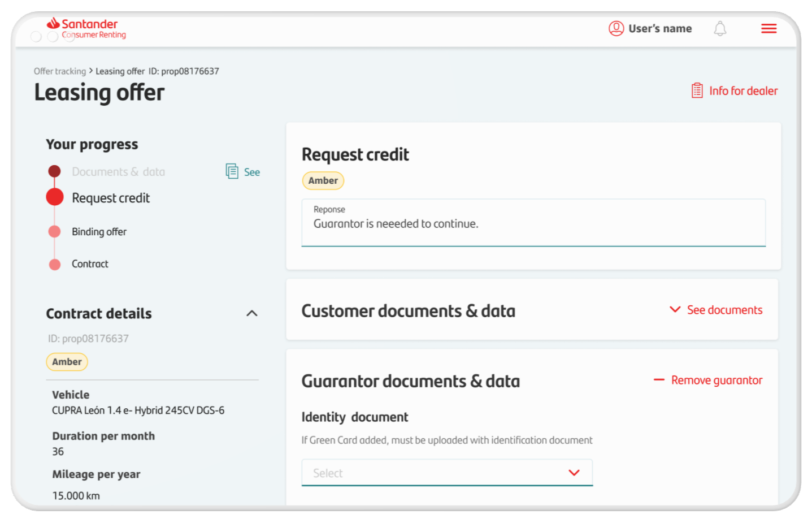Screen dimensions: 812x523
Task: Click the Green Card identification note
Action: pos(446,440)
